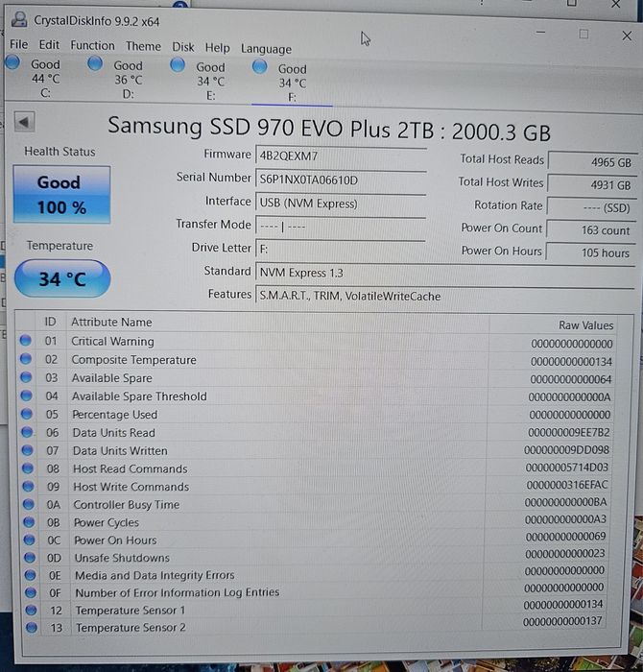Click the ID column header

pyautogui.click(x=51, y=322)
